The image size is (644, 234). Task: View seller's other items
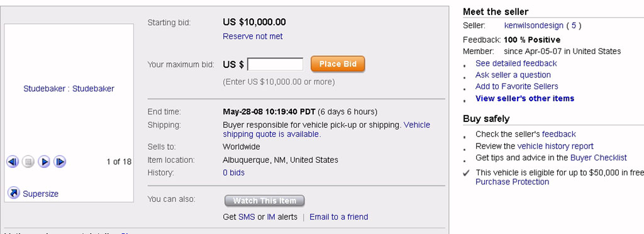[525, 99]
